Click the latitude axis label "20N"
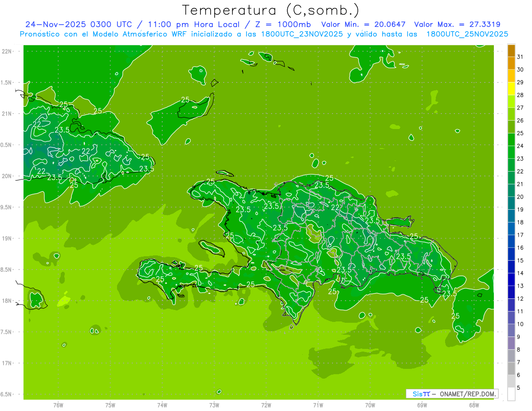This screenshot has width=532, height=411. coord(6,176)
